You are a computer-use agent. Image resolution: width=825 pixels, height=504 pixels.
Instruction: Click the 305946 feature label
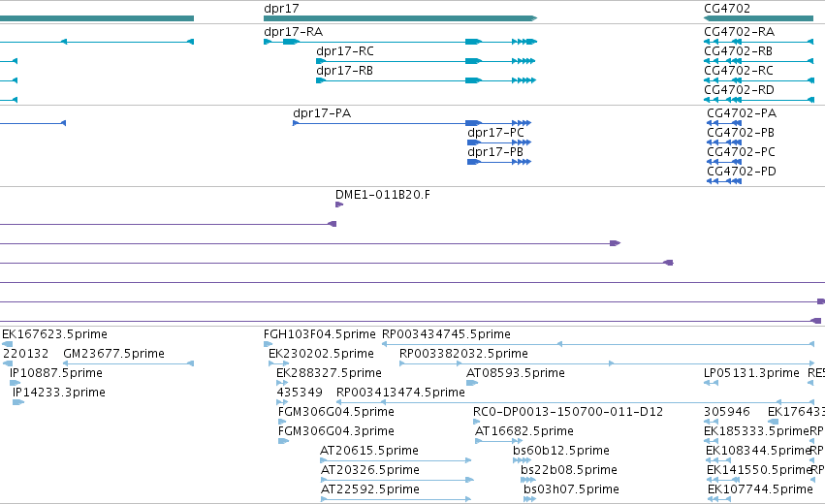click(727, 412)
